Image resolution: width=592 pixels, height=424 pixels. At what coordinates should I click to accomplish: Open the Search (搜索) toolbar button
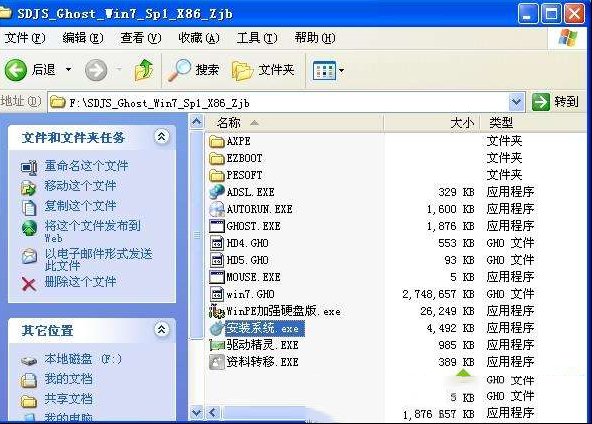(x=193, y=70)
